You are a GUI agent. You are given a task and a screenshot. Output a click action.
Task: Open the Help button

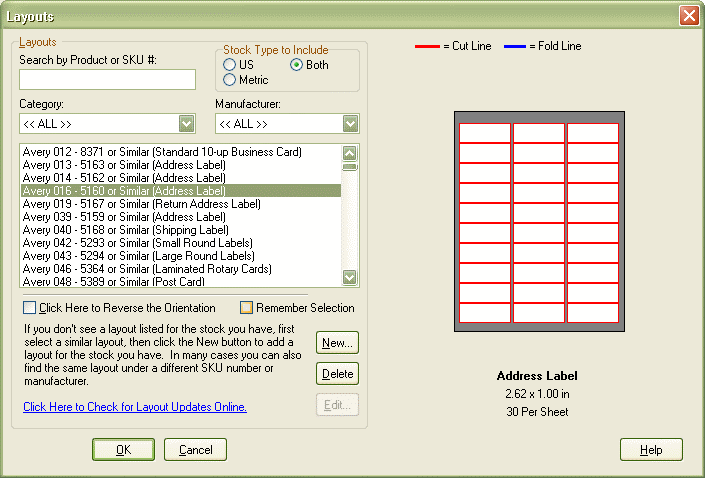point(651,450)
